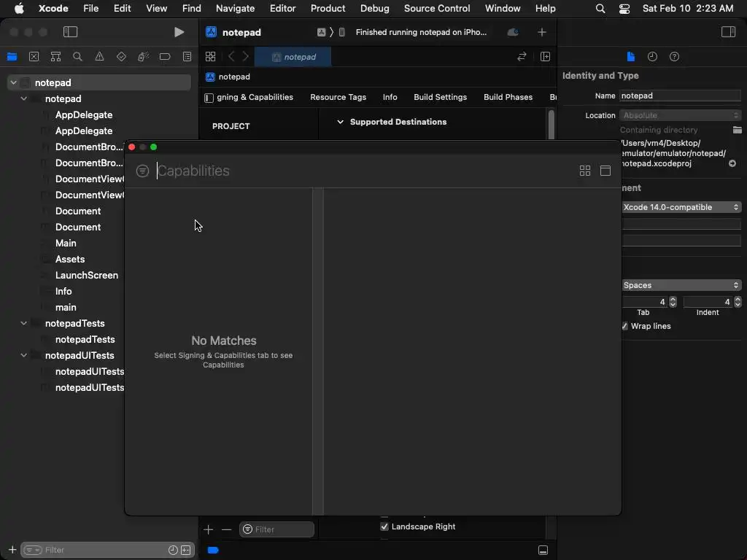Open the find navigator magnifier

[77, 57]
